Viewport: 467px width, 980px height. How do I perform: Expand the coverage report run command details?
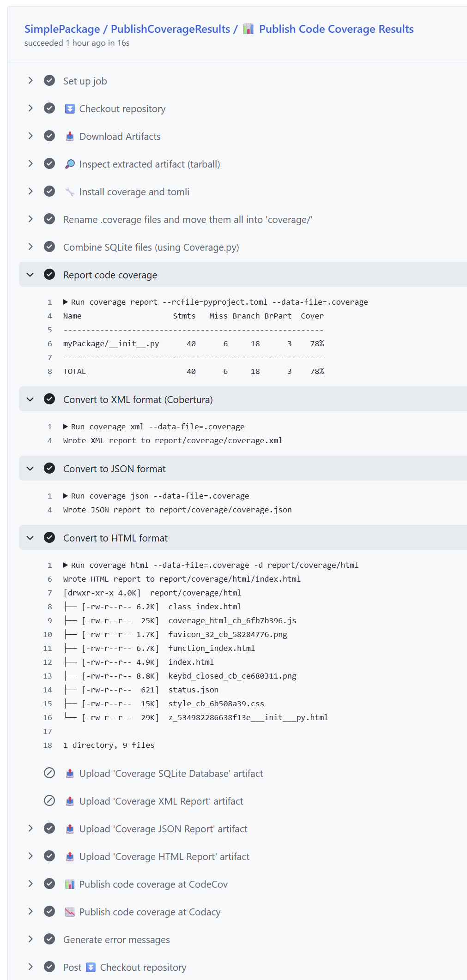click(66, 302)
